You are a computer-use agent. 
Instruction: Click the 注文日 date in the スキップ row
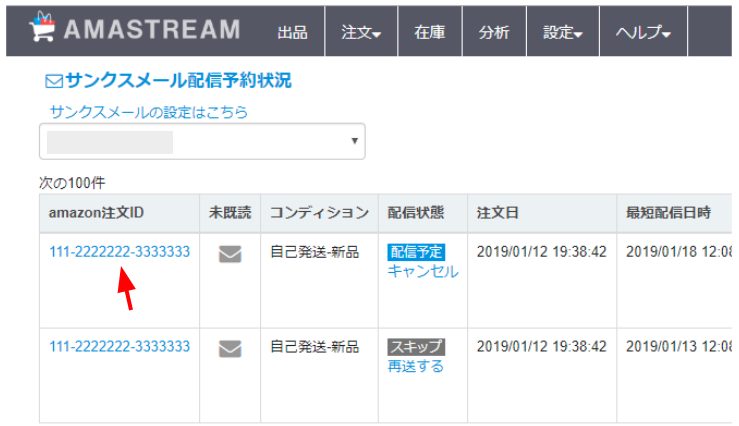click(542, 347)
